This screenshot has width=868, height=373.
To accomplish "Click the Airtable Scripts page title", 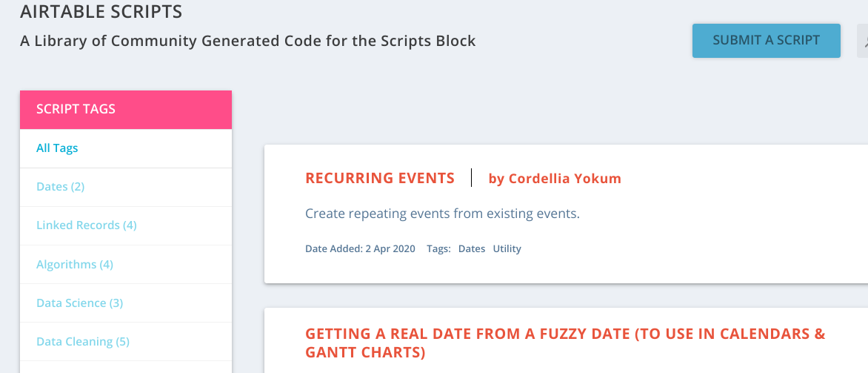I will (x=101, y=12).
